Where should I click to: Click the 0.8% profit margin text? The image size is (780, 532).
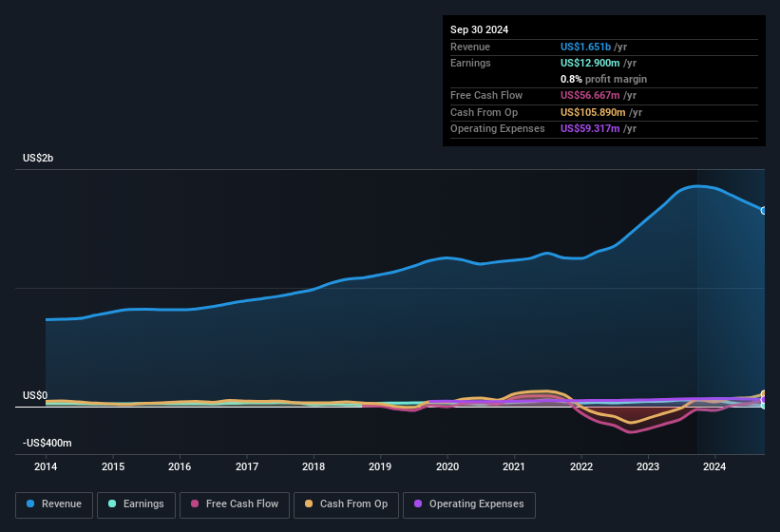[x=603, y=79]
